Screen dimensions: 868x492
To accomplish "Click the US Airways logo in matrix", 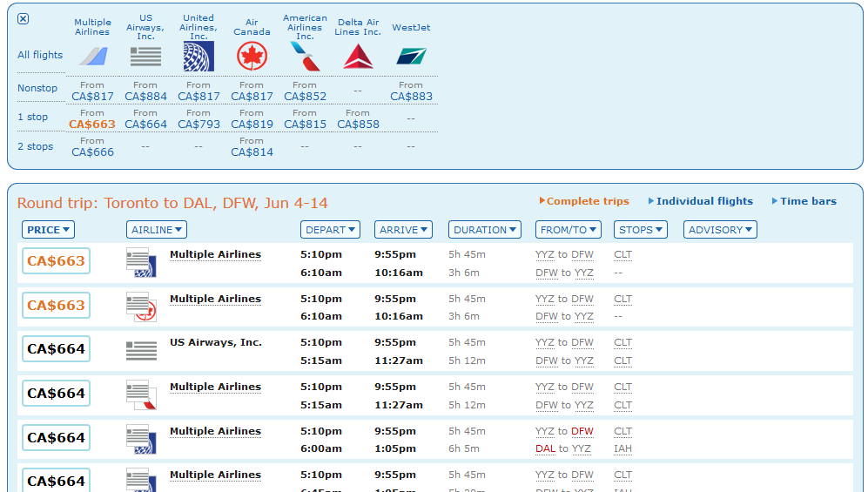I will click(x=145, y=57).
